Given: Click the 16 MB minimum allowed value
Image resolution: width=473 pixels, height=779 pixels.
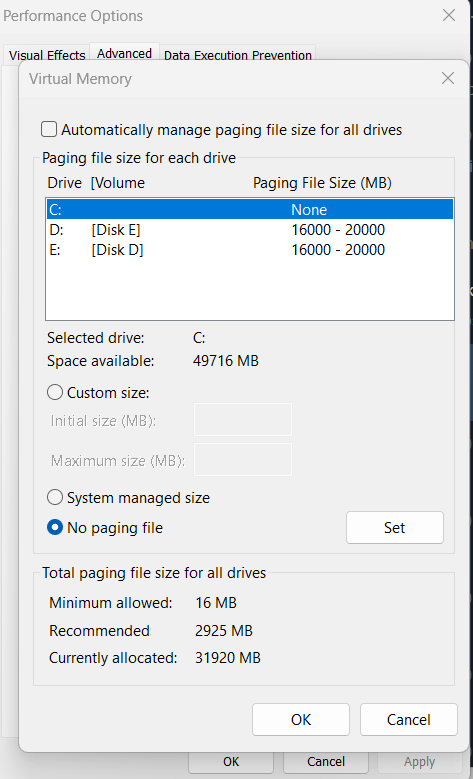Looking at the screenshot, I should 216,603.
